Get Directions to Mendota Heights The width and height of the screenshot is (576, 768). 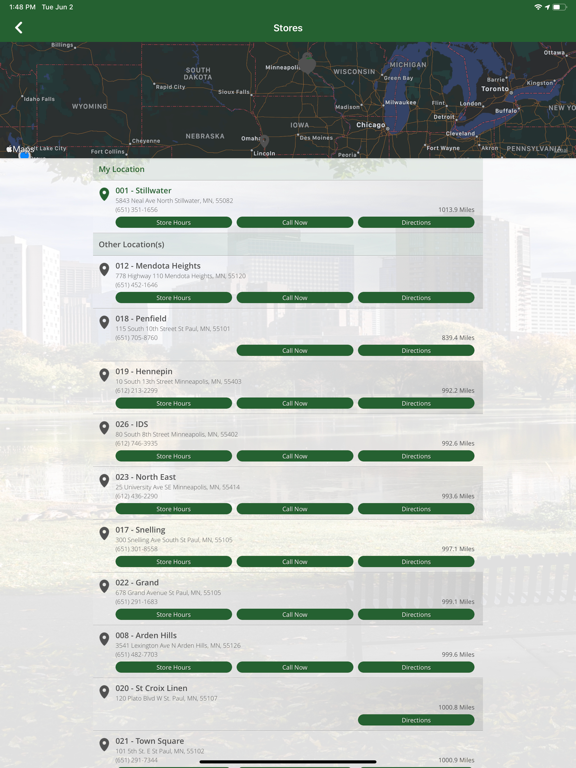tap(416, 298)
